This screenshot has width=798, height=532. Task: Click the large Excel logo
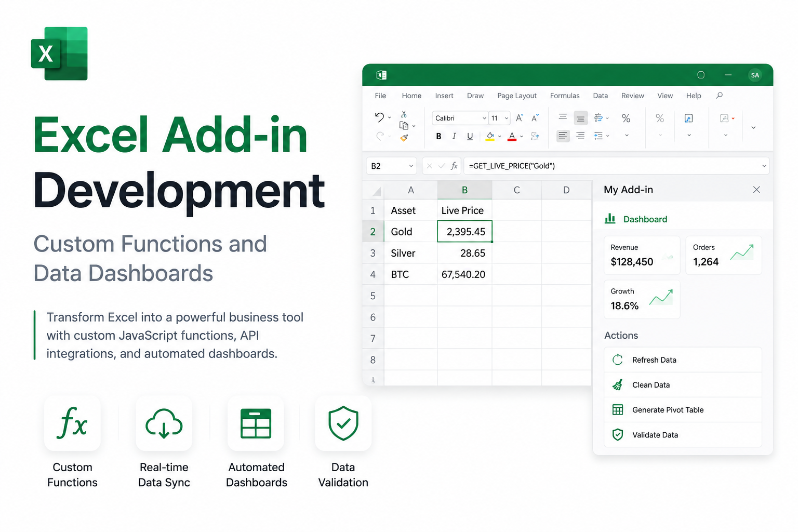tap(59, 54)
